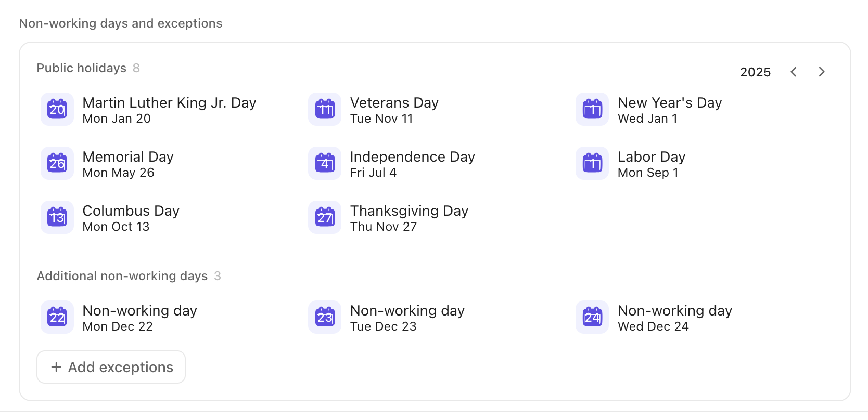Viewport: 868px width, 420px height.
Task: Click the 2025 year label
Action: point(755,72)
